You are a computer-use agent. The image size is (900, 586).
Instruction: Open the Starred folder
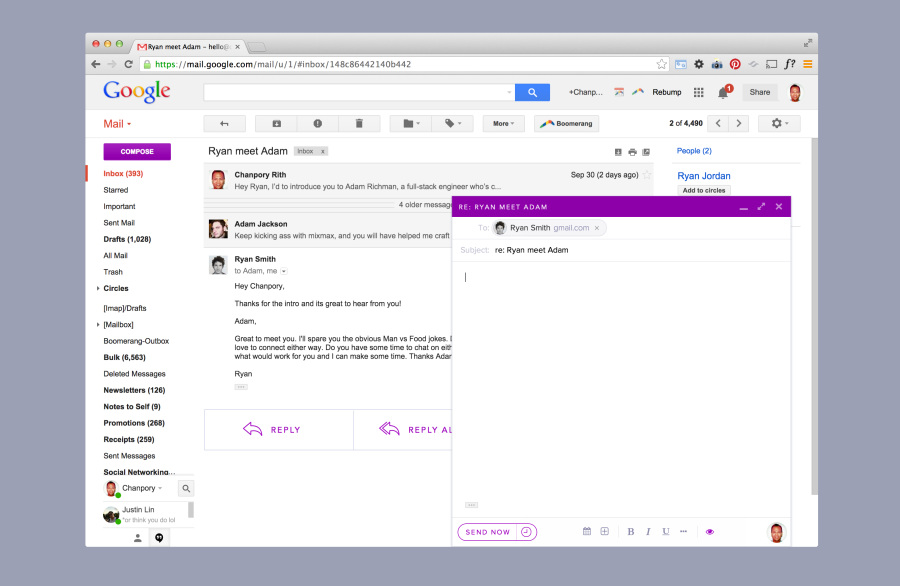(115, 190)
